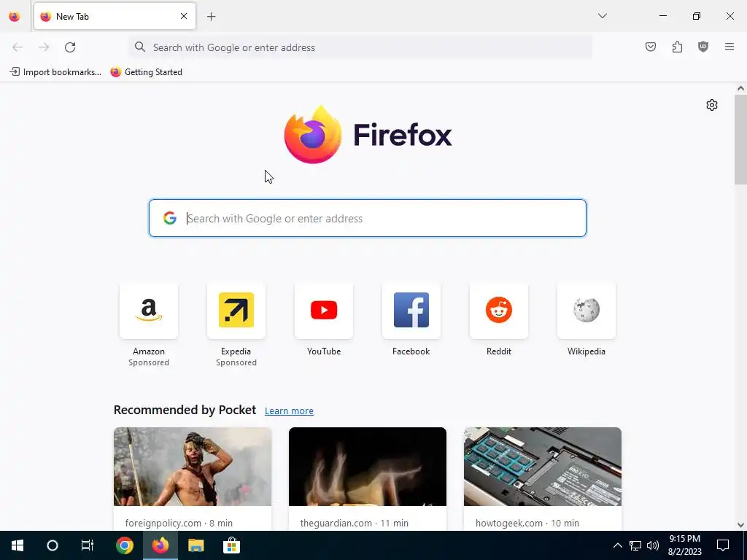Open the Windows Start menu
Image resolution: width=747 pixels, height=560 pixels.
click(x=18, y=545)
